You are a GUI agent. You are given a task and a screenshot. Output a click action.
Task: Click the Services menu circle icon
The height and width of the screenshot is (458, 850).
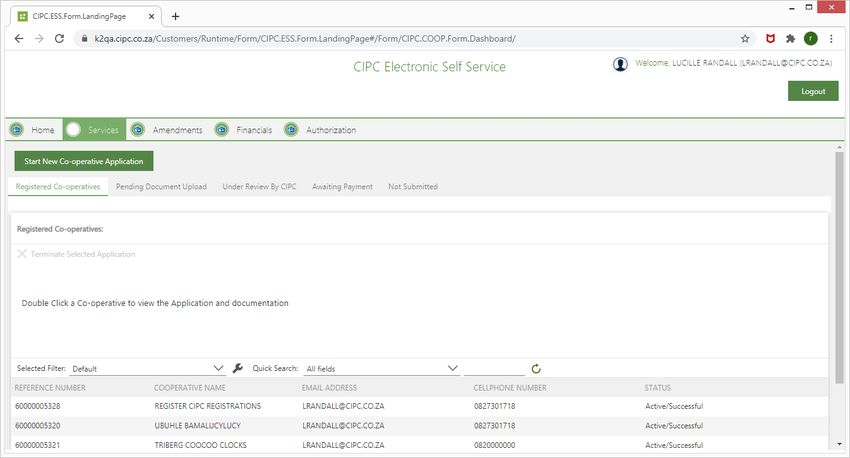click(x=73, y=130)
